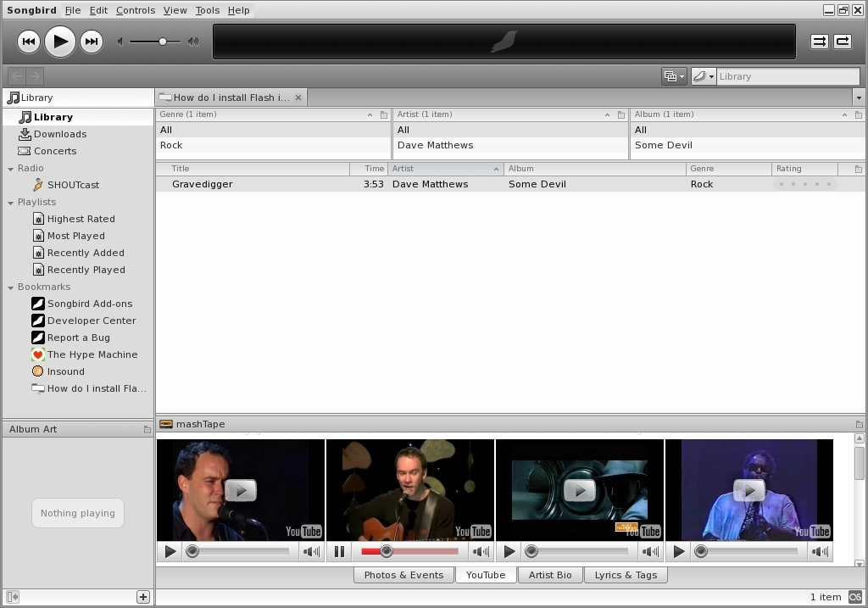Add new playlist with plus button
Viewport: 868px width, 608px height.
143,597
